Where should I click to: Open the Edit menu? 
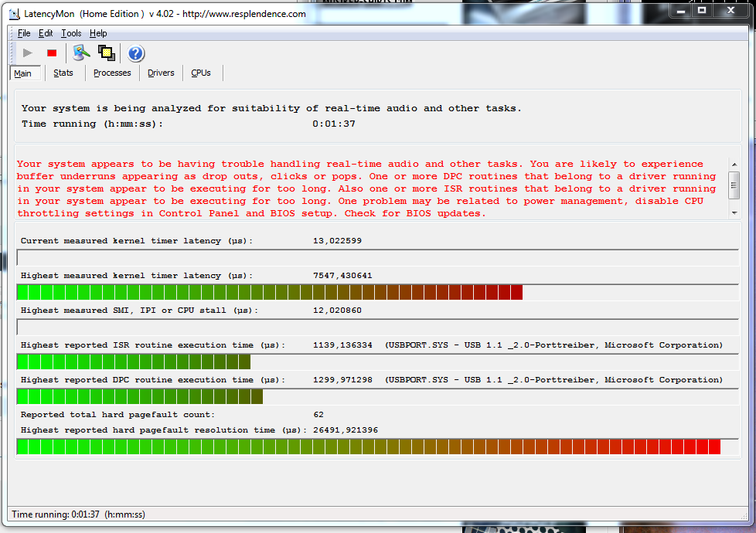click(46, 33)
